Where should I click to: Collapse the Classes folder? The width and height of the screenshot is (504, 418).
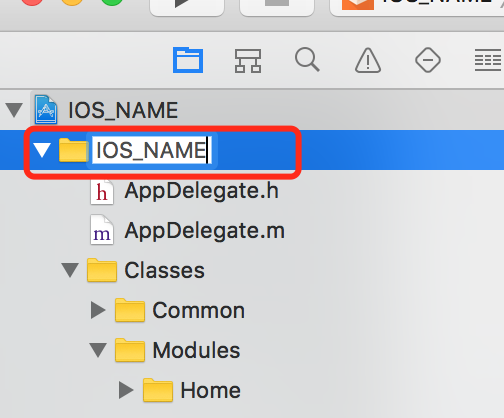pyautogui.click(x=70, y=270)
